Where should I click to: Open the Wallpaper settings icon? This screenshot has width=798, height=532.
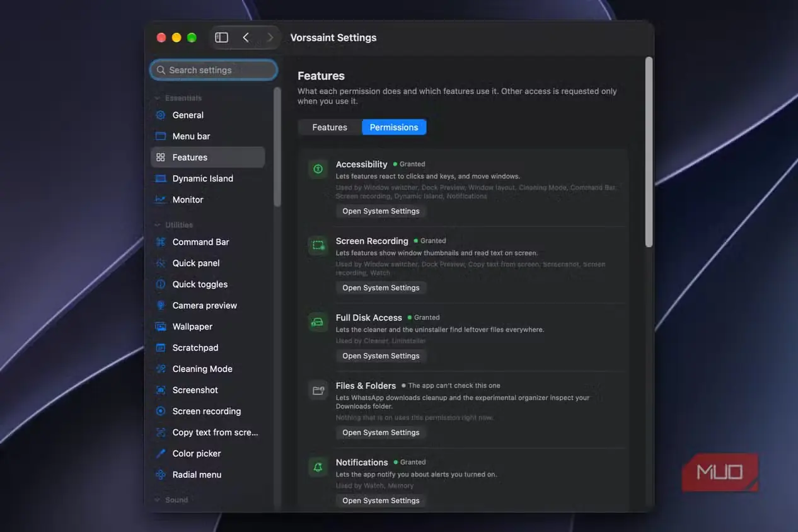[161, 327]
